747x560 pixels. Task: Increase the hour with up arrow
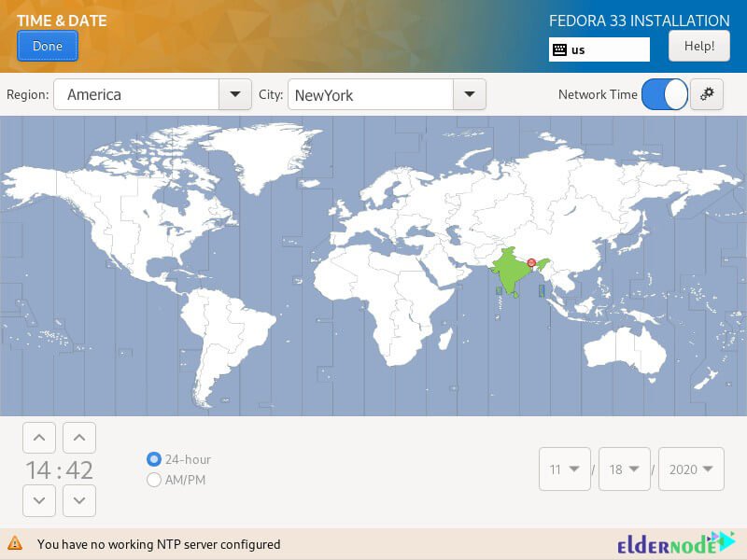pyautogui.click(x=39, y=437)
